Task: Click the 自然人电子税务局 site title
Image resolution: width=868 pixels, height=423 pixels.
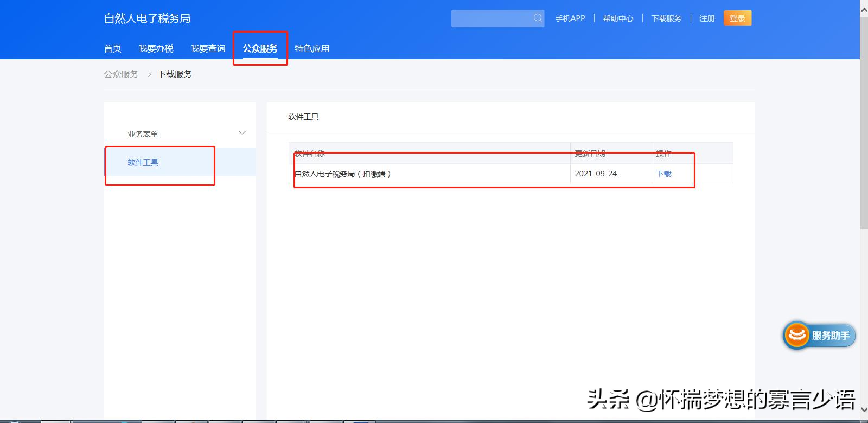Action: pos(147,18)
